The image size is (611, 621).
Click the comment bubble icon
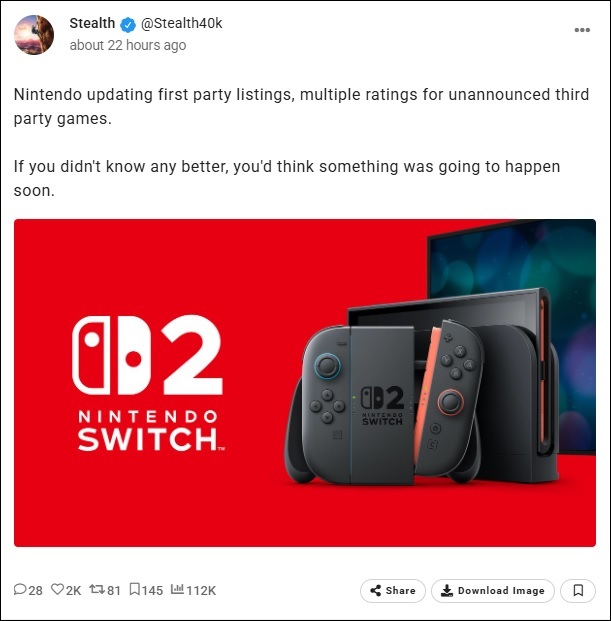(x=20, y=589)
